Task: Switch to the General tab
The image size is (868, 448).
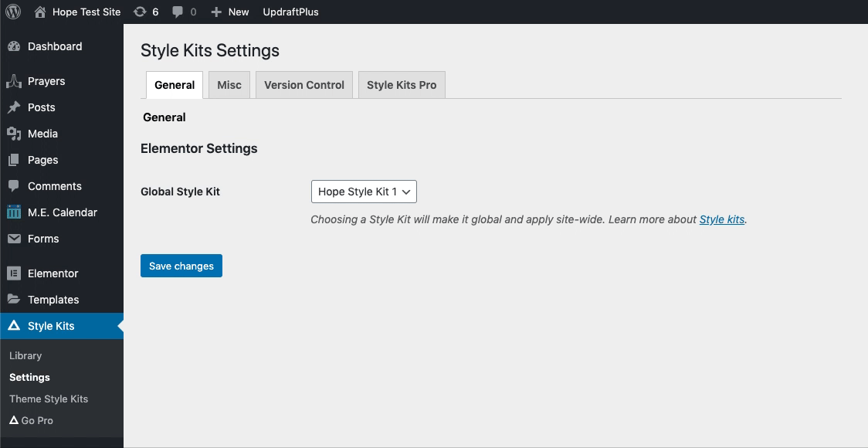Action: [175, 85]
